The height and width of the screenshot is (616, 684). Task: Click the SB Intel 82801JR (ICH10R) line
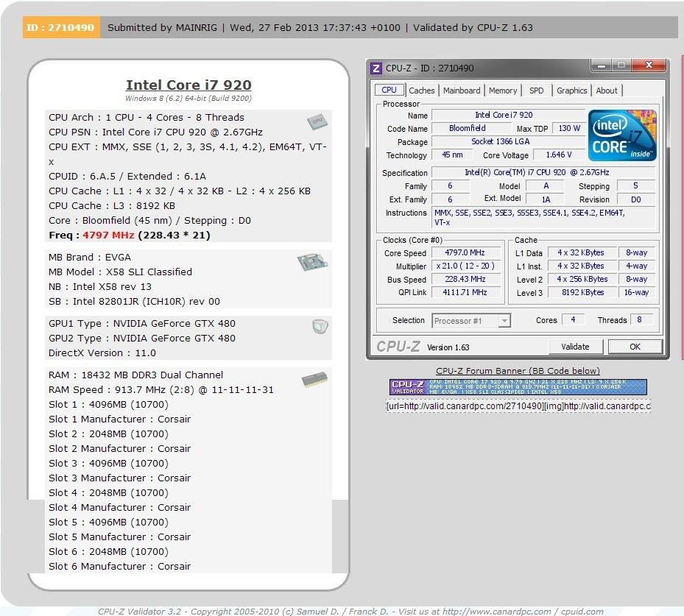click(134, 301)
